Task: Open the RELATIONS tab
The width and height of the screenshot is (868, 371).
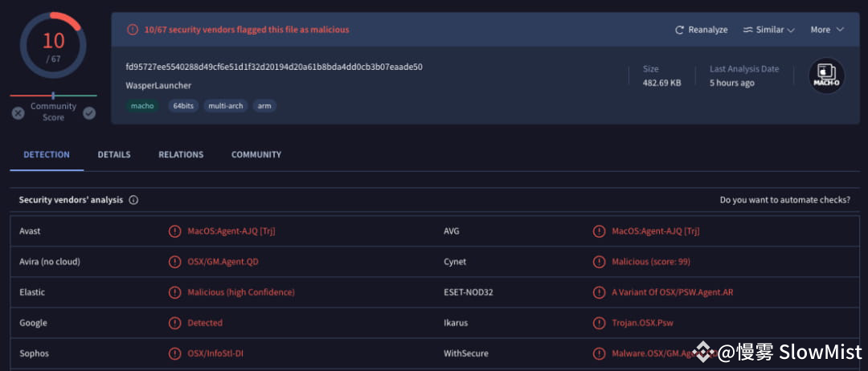Action: tap(181, 155)
